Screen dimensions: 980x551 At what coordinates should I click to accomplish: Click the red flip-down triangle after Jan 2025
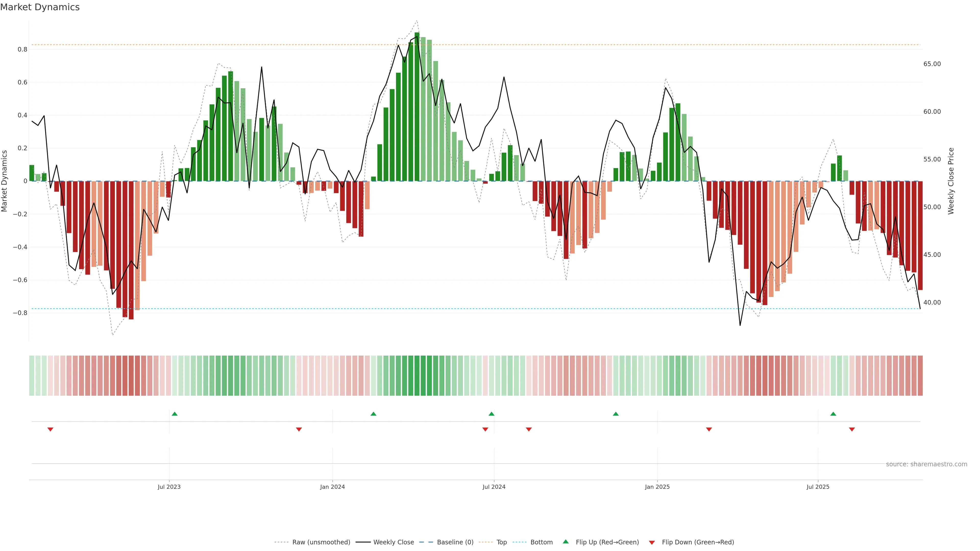709,429
